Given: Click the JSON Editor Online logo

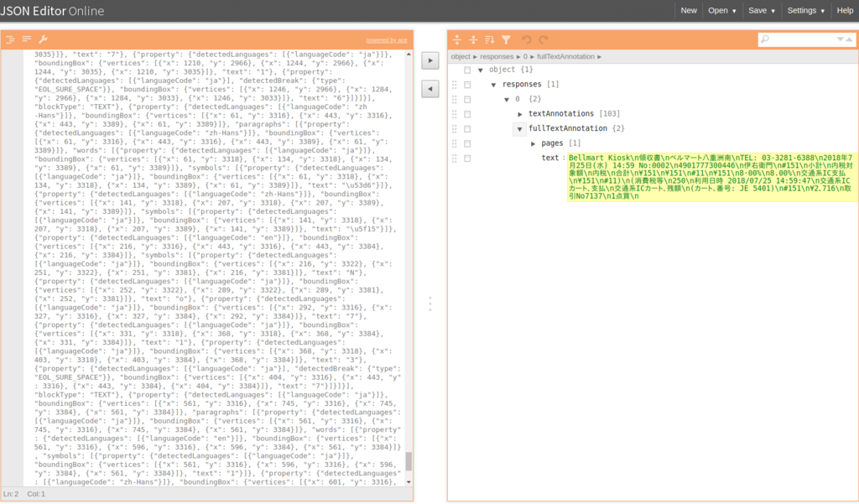Looking at the screenshot, I should pos(52,11).
